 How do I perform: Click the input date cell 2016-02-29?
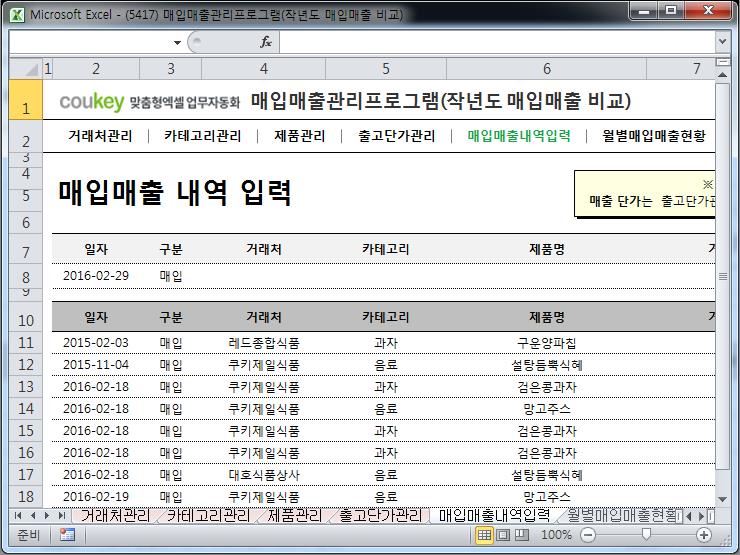pyautogui.click(x=96, y=276)
